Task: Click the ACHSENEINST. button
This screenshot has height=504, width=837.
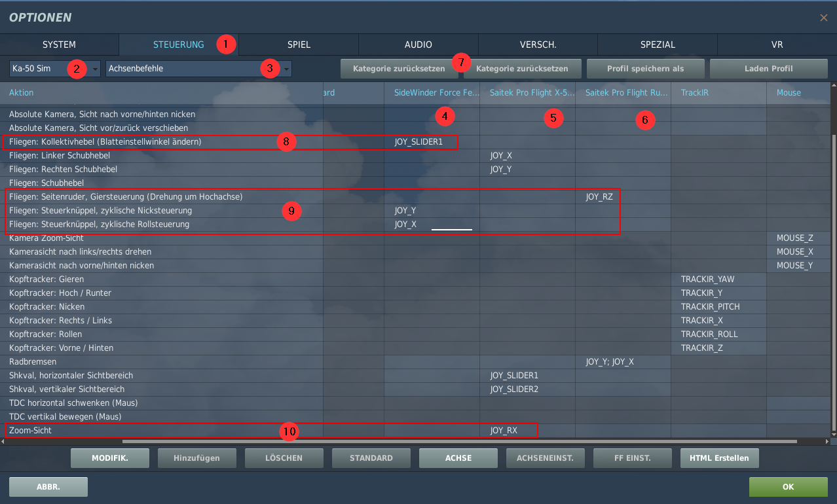Action: [545, 458]
